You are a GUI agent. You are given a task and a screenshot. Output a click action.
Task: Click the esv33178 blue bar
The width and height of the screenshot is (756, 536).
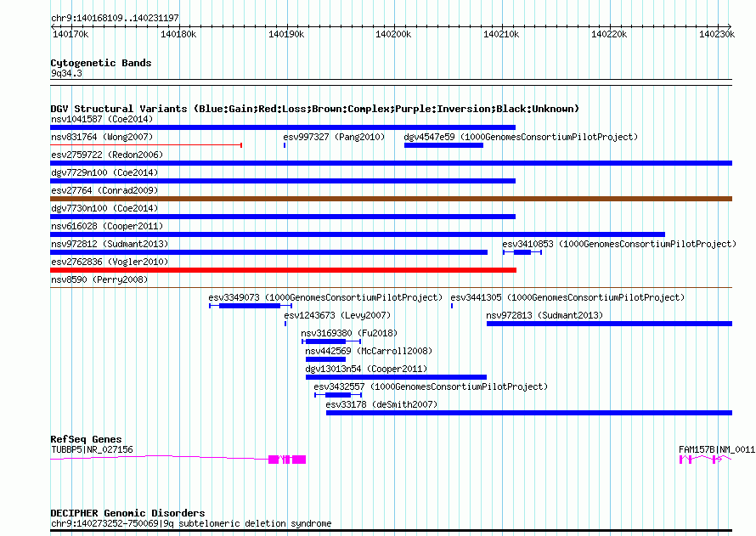pyautogui.click(x=529, y=413)
